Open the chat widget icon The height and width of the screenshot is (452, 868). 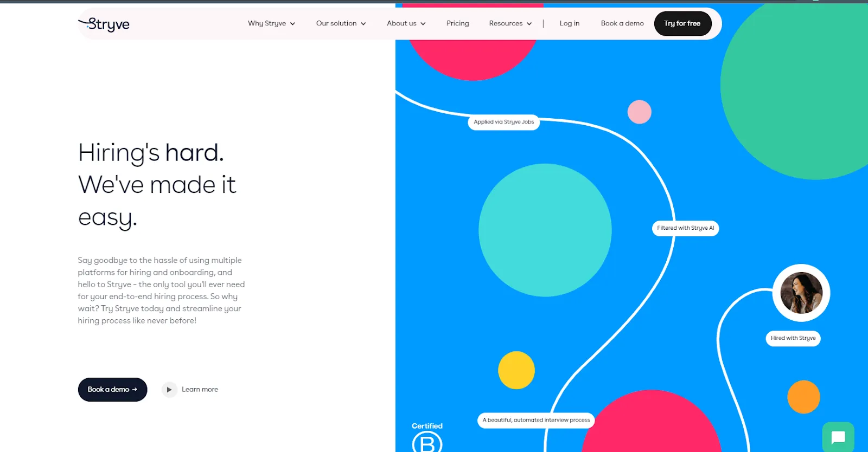tap(838, 437)
